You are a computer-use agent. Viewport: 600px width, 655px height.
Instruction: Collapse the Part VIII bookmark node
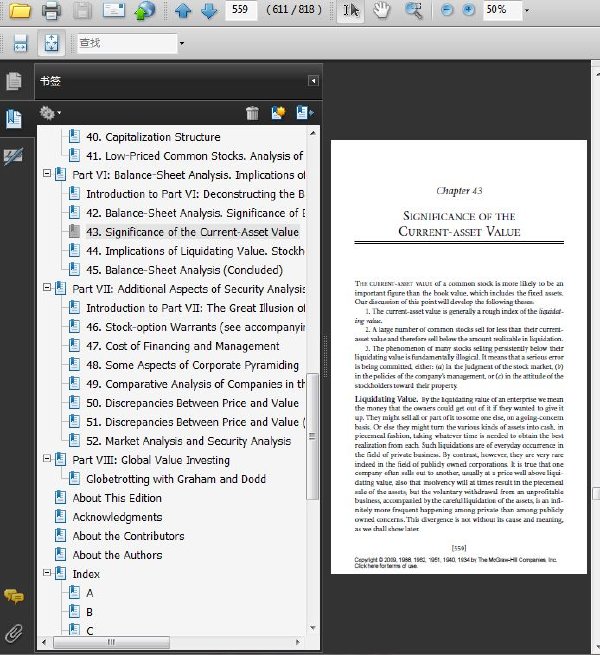pyautogui.click(x=47, y=459)
